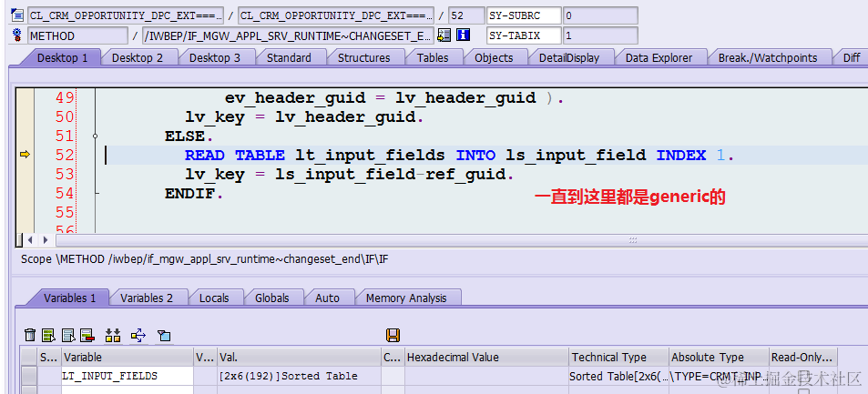868x394 pixels.
Task: Click the SY-TABIX field
Action: pos(524,36)
